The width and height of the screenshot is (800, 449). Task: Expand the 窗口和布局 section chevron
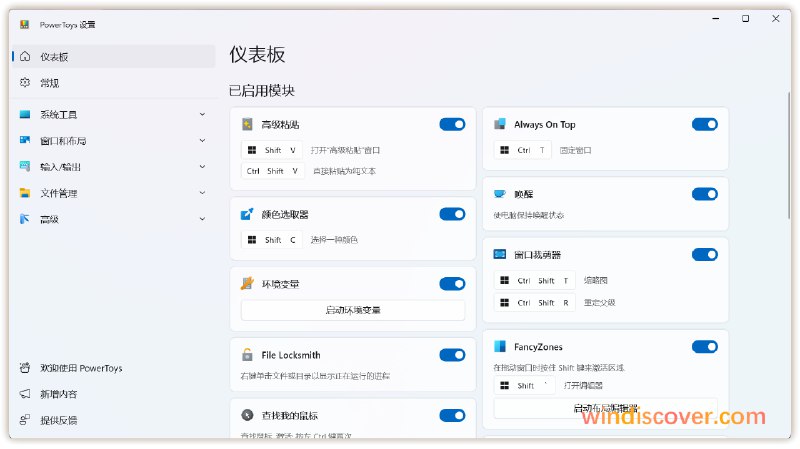[203, 140]
